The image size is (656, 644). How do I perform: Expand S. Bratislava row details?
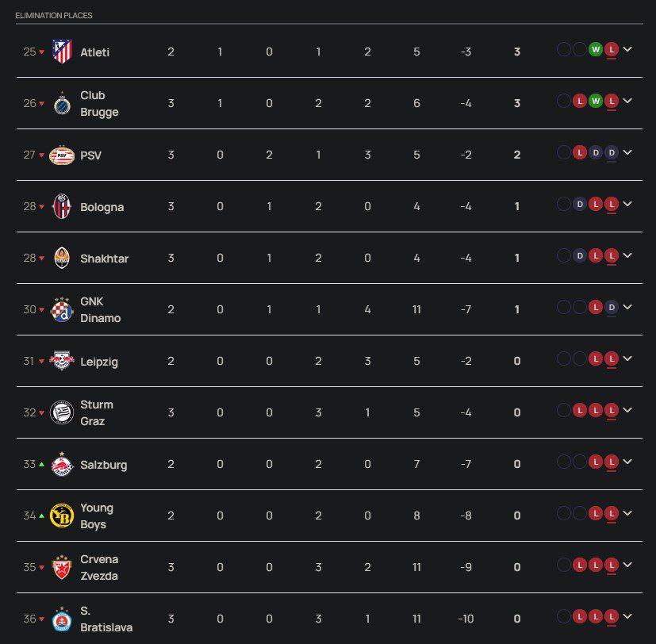click(x=627, y=616)
